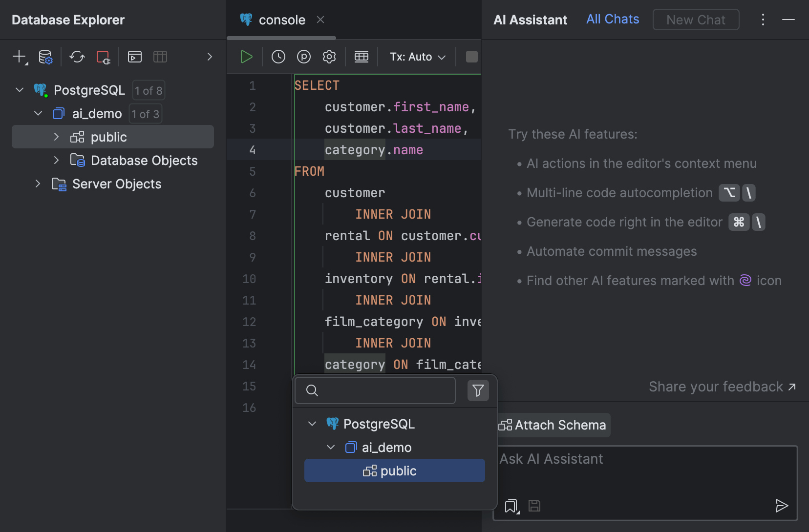
Task: Expand the Server Objects node
Action: [38, 184]
